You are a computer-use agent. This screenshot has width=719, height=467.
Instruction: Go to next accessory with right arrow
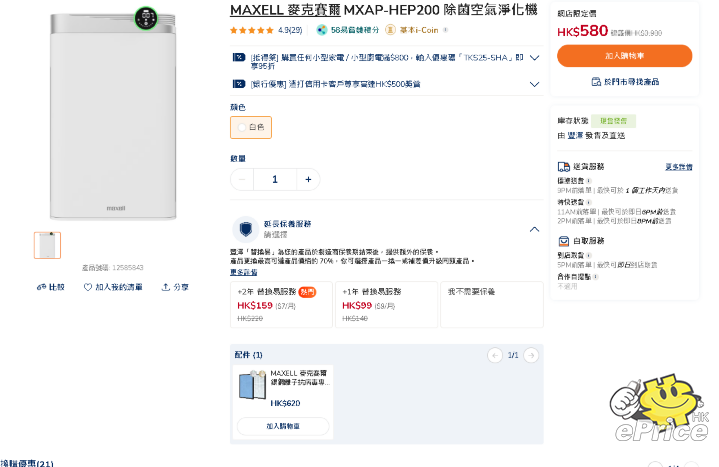coord(532,355)
